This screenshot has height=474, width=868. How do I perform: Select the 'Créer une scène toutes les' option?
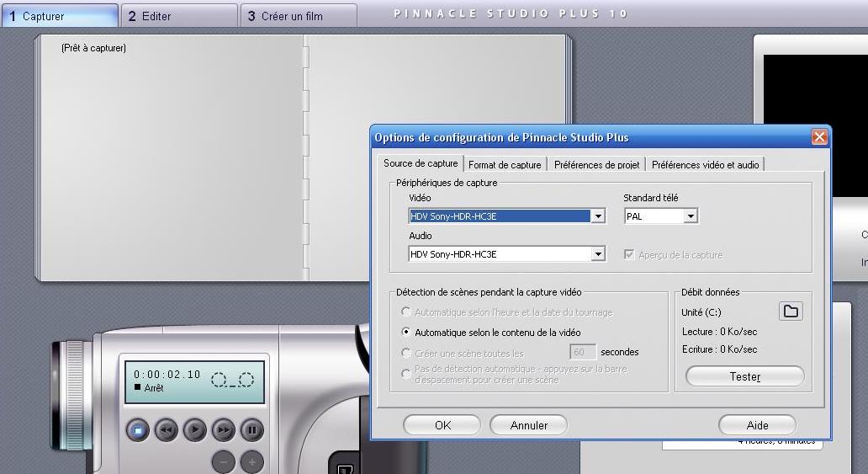(x=405, y=353)
